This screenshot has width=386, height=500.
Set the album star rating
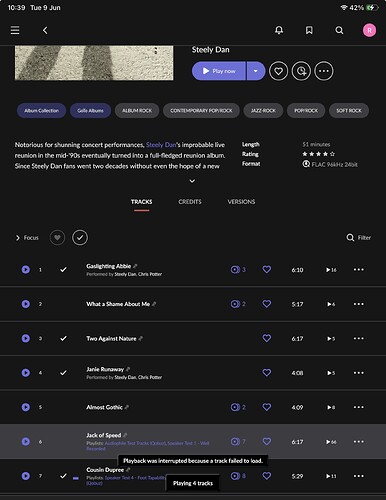click(318, 154)
